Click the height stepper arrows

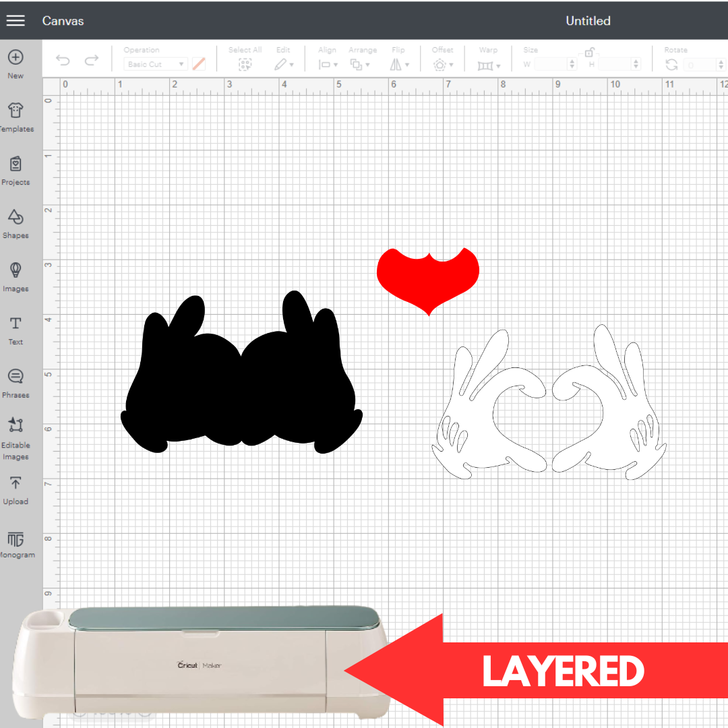[636, 64]
